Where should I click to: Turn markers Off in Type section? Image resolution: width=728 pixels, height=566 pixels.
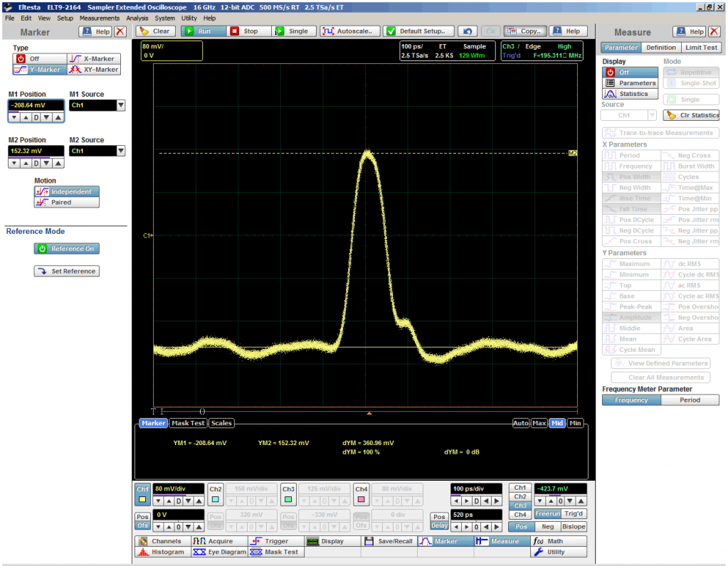(28, 59)
